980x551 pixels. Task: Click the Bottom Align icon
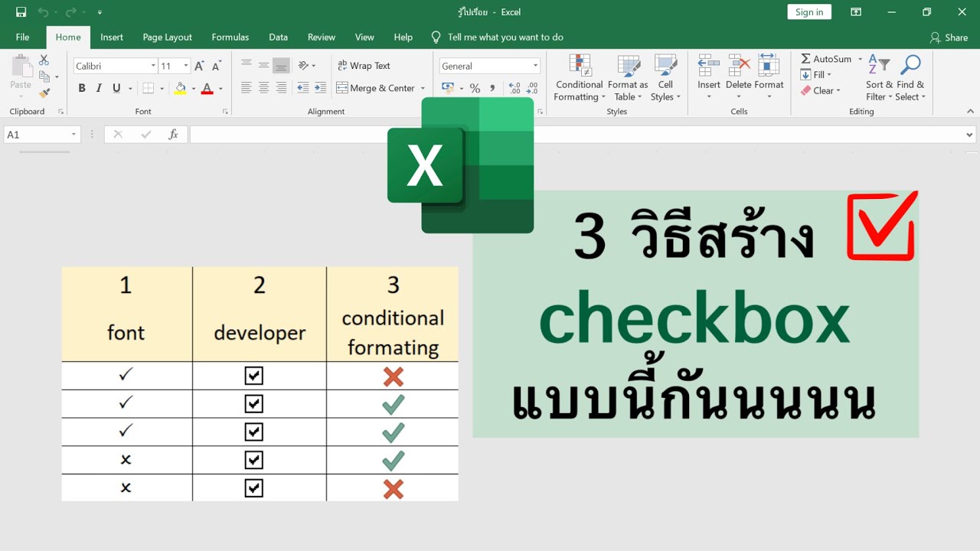pyautogui.click(x=281, y=65)
